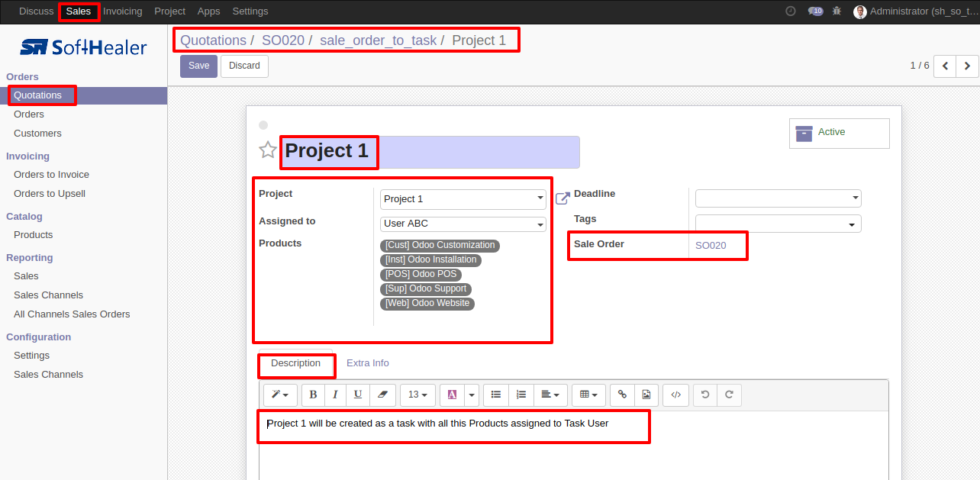Go to next record arrow
This screenshot has height=480, width=980.
pos(967,66)
